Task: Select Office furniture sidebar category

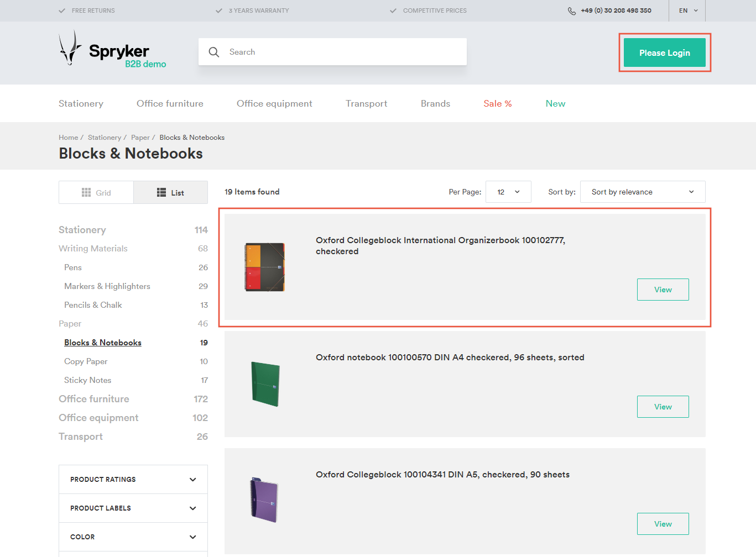Action: click(94, 399)
